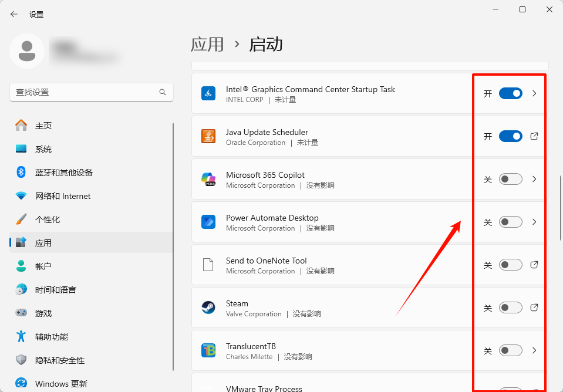Click the Personalization paintbrush icon
This screenshot has height=392, width=563.
pyautogui.click(x=21, y=219)
